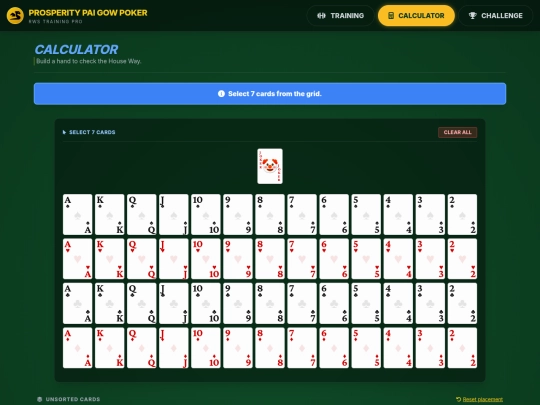This screenshot has width=540, height=405.
Task: Click the Prosperity Pai Gow Poker logo icon
Action: (x=15, y=15)
